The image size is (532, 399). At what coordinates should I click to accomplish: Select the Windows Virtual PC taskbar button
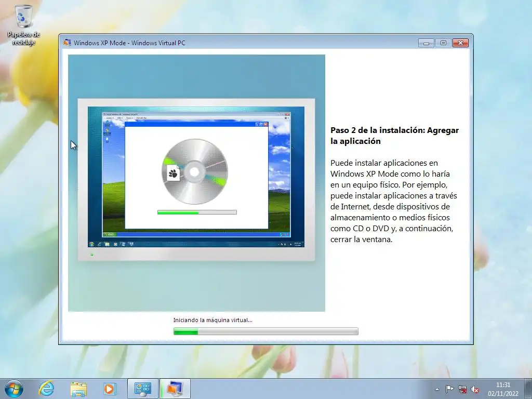coord(175,389)
